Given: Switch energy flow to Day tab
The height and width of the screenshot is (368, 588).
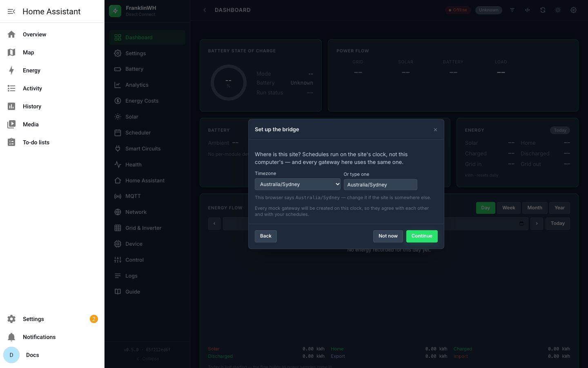Looking at the screenshot, I should pyautogui.click(x=486, y=208).
